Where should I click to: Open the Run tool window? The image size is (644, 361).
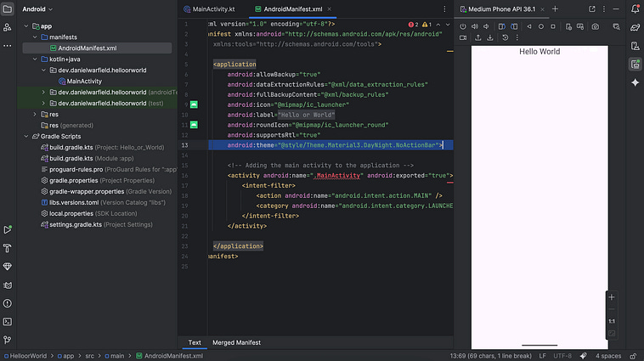click(8, 229)
